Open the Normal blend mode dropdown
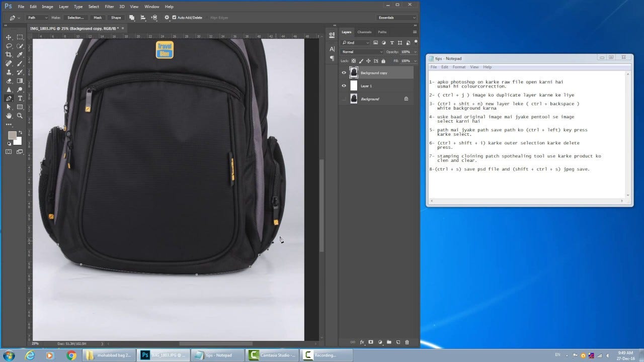This screenshot has width=644, height=362. click(x=362, y=52)
